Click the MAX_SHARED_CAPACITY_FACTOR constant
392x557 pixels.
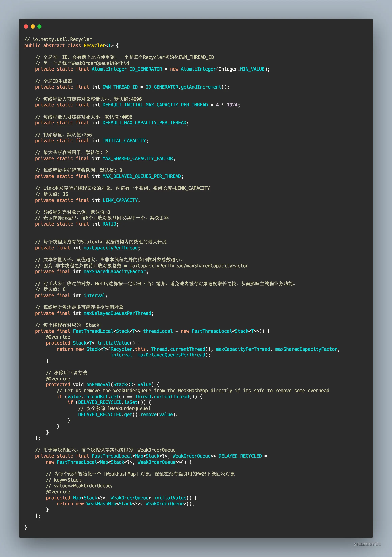point(137,158)
